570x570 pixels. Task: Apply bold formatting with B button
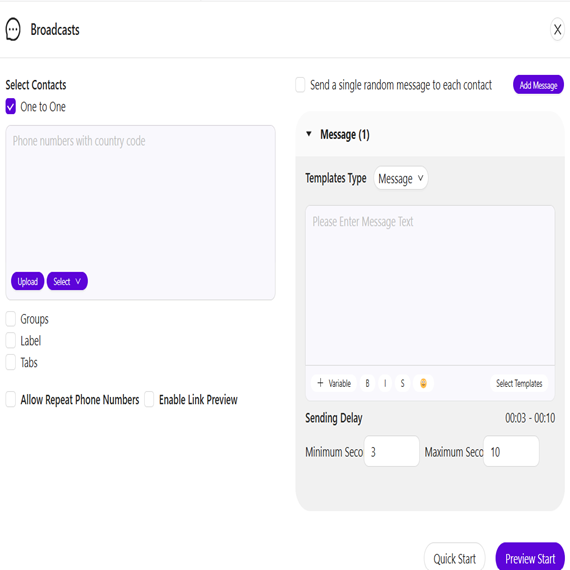pos(367,383)
